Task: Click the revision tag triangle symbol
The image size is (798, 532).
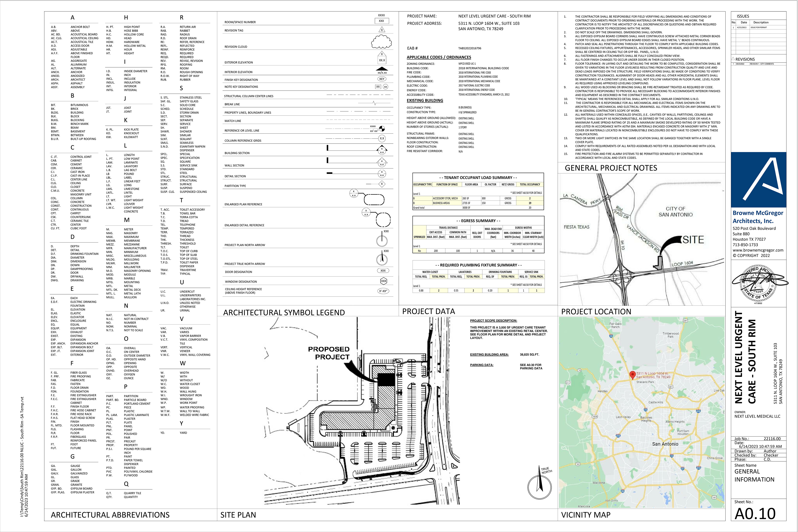Action: click(382, 30)
